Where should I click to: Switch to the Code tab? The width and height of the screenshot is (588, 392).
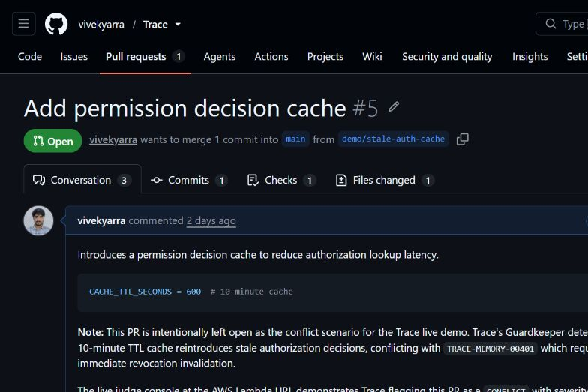point(30,57)
